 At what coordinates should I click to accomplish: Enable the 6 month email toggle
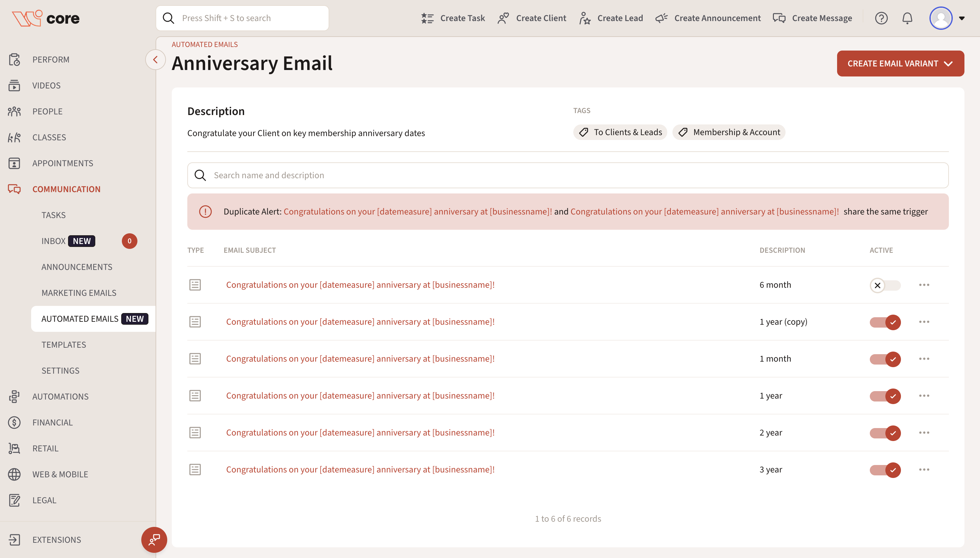click(x=885, y=285)
